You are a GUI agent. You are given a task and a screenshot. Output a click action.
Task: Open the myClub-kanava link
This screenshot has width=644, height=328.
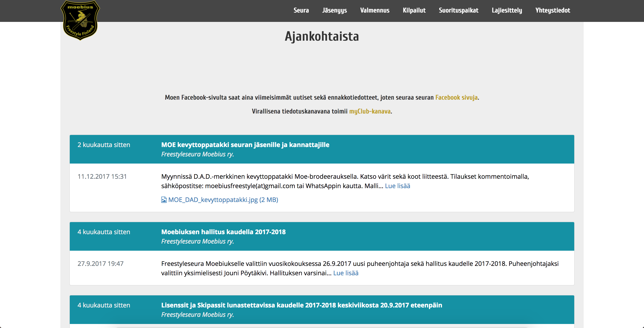[x=370, y=111]
